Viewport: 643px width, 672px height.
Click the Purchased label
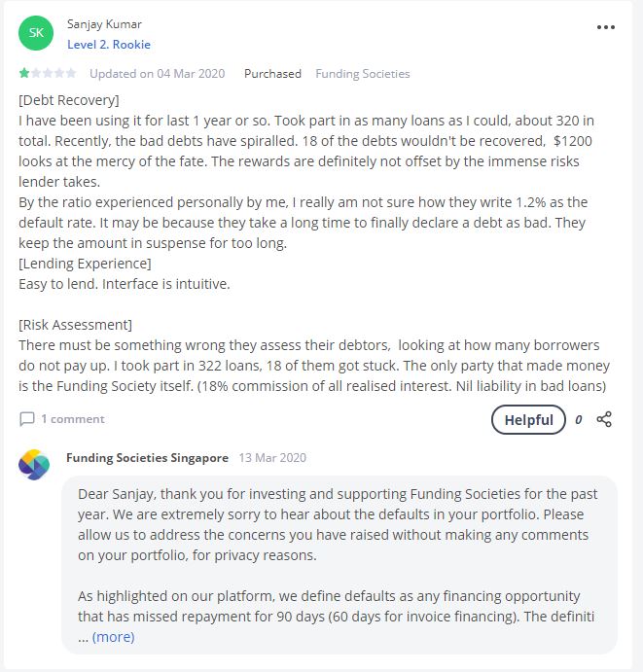(x=272, y=74)
